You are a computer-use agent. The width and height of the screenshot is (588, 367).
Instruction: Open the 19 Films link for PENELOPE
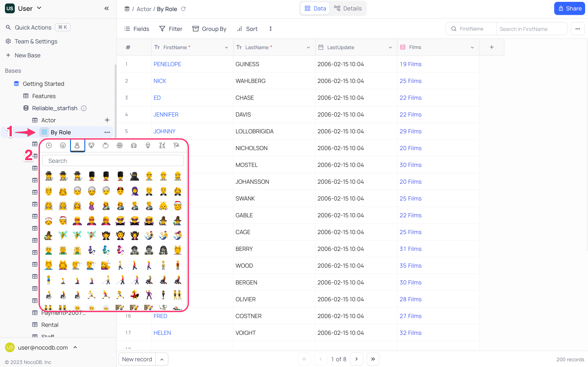410,64
